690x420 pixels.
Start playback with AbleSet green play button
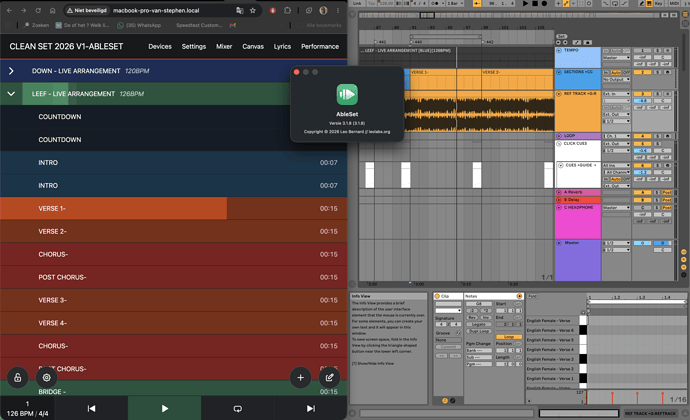click(x=165, y=408)
